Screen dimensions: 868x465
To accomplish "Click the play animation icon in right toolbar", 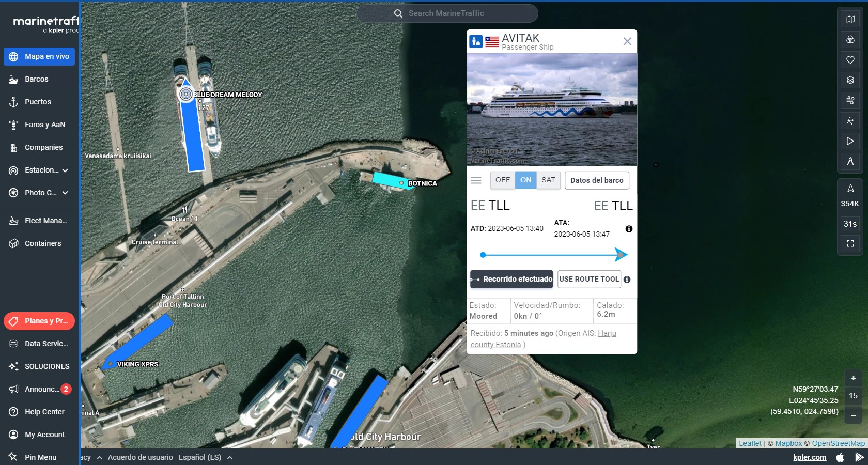I will point(850,141).
